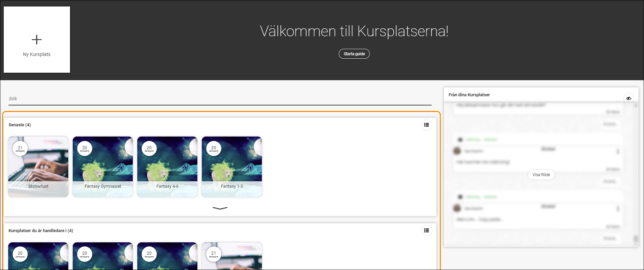Open the Fantasy 4-6 course tile

click(167, 167)
